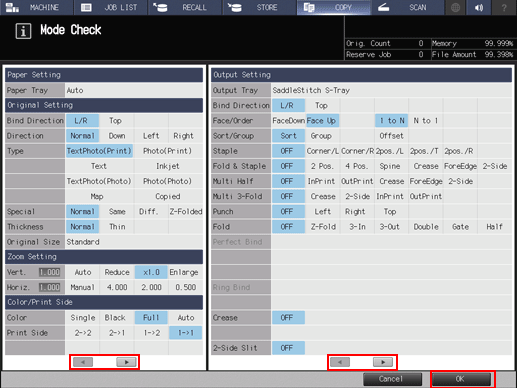The image size is (517, 388).
Task: Click the Vert. zoom value field
Action: point(49,272)
